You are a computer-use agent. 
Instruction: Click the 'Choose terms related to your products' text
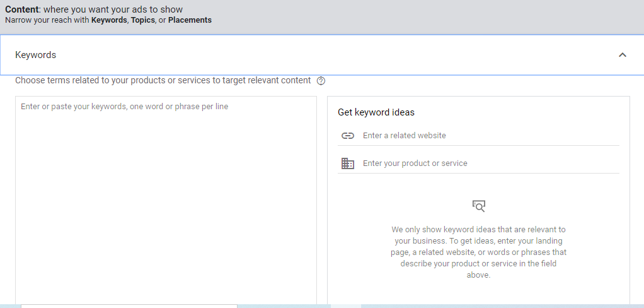point(163,81)
